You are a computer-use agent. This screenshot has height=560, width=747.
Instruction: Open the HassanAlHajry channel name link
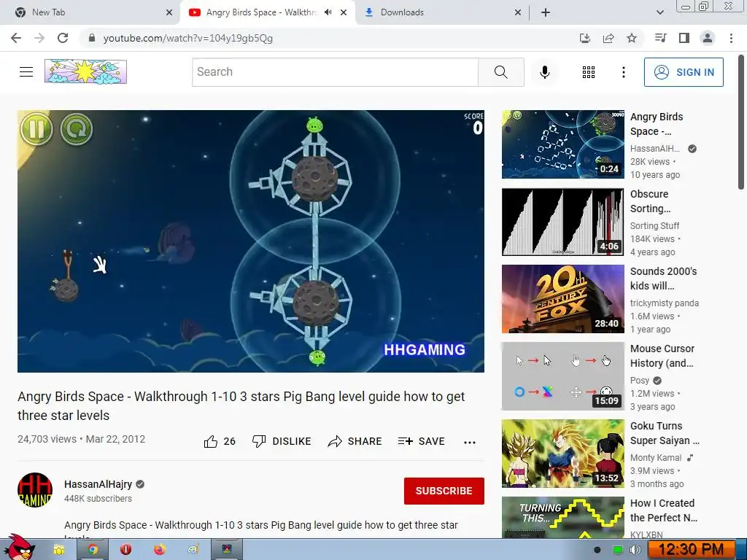[98, 484]
